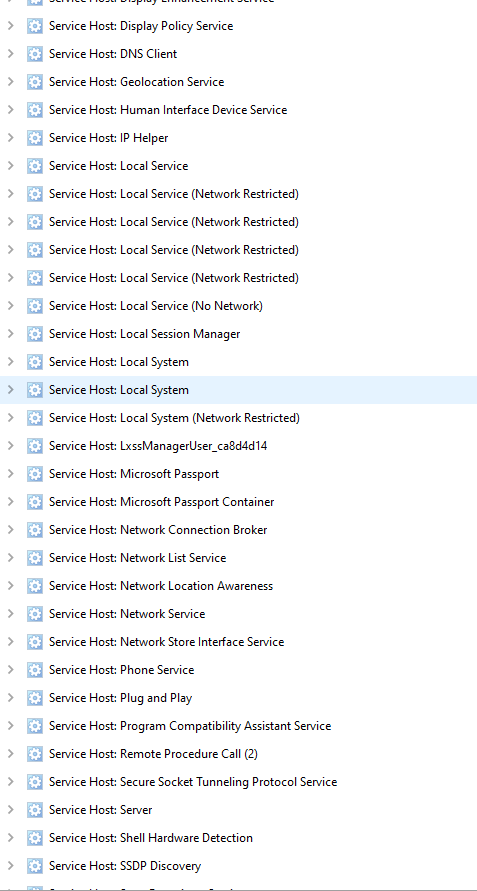Click the gear icon beside Plug and Play
The width and height of the screenshot is (477, 891).
pos(35,698)
